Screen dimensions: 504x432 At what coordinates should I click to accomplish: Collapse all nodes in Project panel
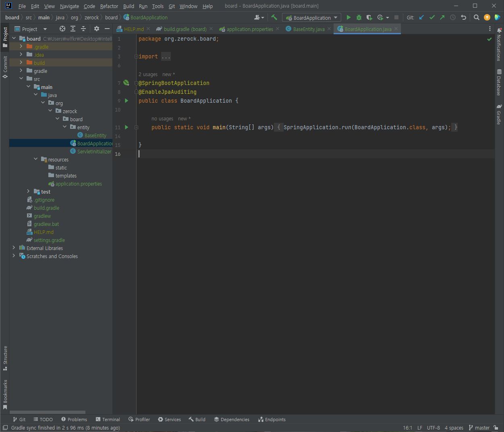tap(83, 29)
